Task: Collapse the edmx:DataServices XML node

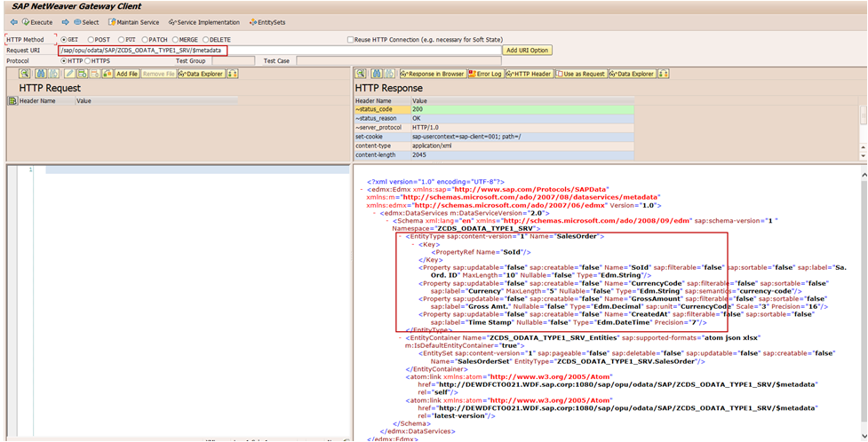Action: [374, 213]
